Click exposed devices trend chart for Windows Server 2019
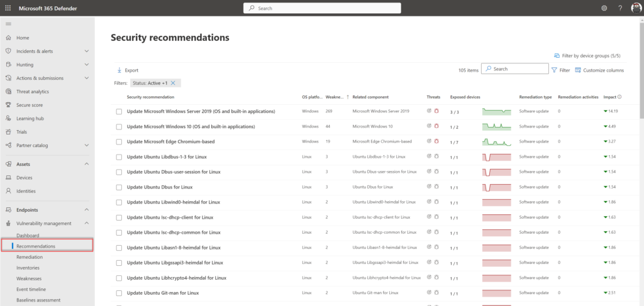 point(497,111)
